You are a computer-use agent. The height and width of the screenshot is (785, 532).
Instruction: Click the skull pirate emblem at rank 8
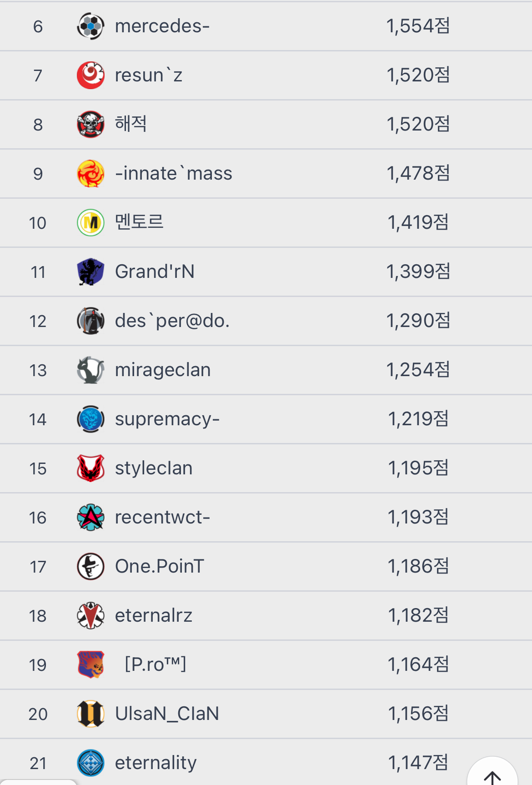(x=90, y=124)
